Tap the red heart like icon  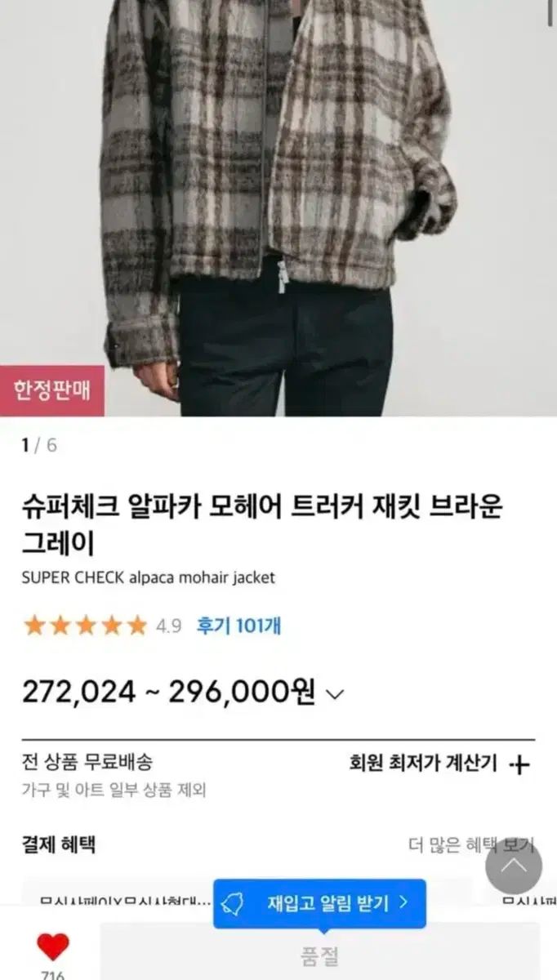pos(53,947)
